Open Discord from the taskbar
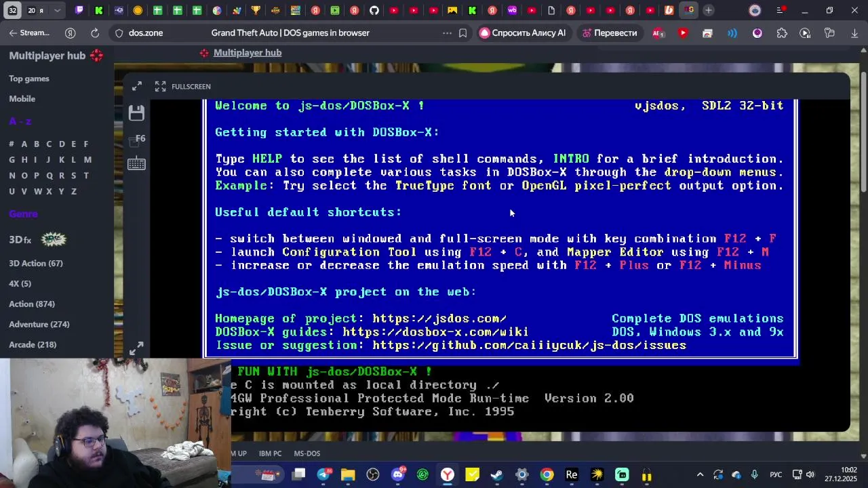Viewport: 868px width, 488px height. 398,474
